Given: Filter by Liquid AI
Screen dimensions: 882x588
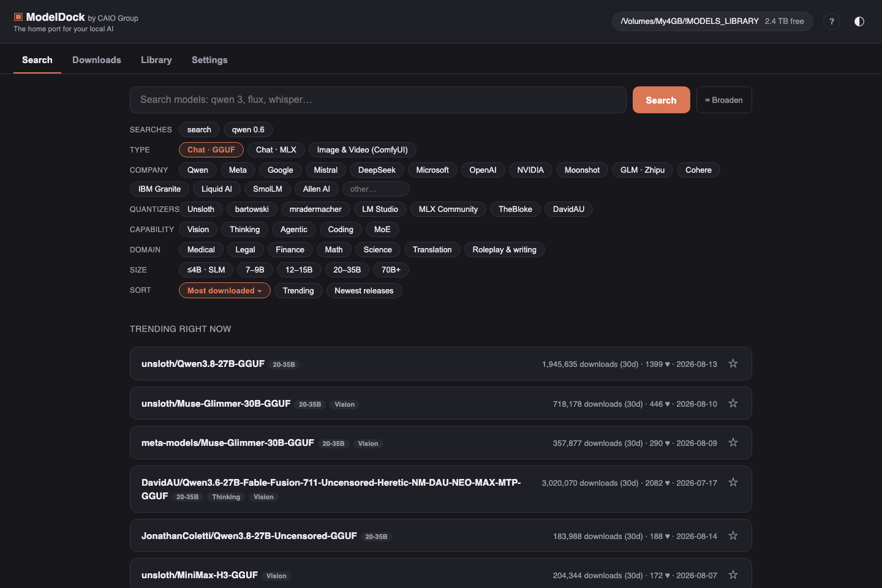Looking at the screenshot, I should [217, 189].
